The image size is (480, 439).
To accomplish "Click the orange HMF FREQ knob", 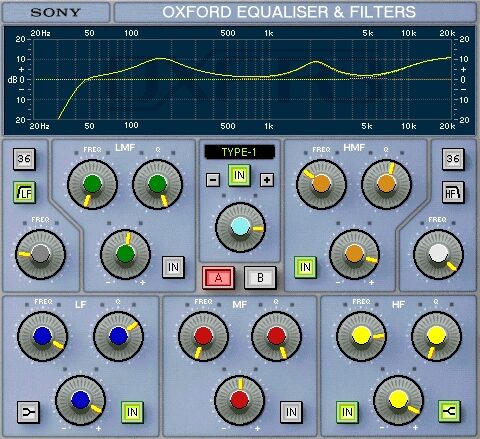I will 321,184.
